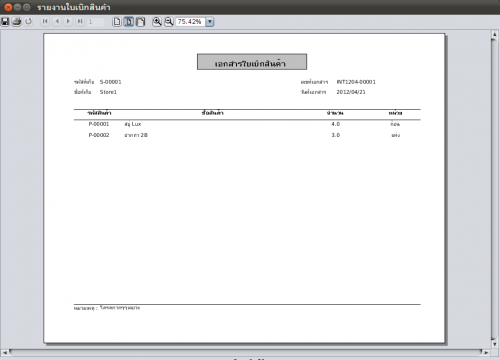Save the report using the floppy disk icon
Image resolution: width=500 pixels, height=360 pixels.
tap(5, 22)
